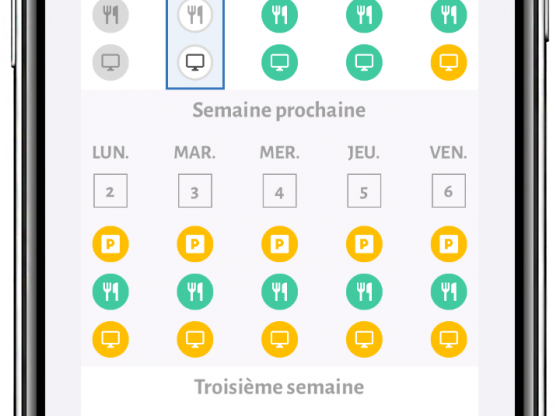560x416 pixels.
Task: Select Monday's yellow desk monitor icon next week
Action: pyautogui.click(x=110, y=339)
